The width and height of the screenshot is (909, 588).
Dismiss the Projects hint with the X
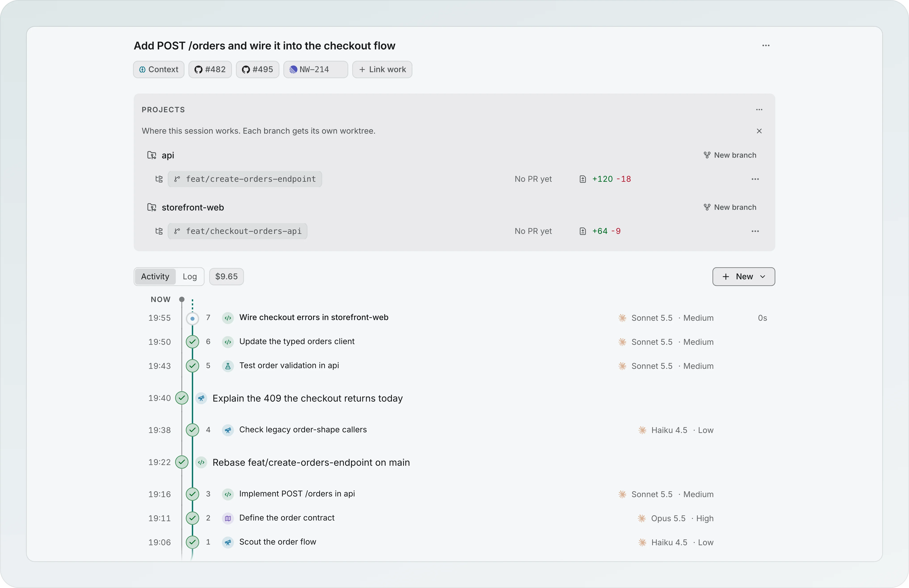(x=759, y=131)
